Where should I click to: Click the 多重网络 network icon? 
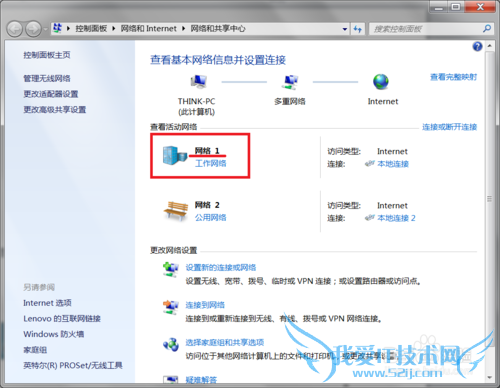290,82
